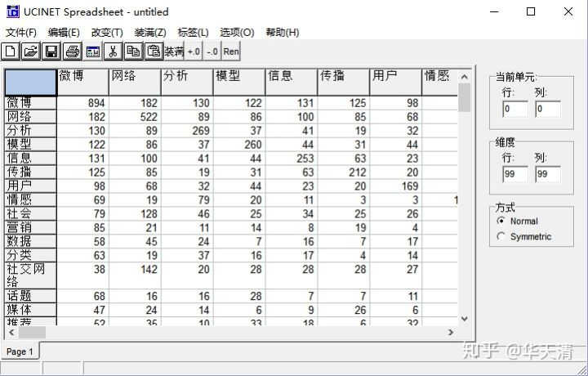
Task: Open the 标签(L) menu
Action: tap(193, 33)
